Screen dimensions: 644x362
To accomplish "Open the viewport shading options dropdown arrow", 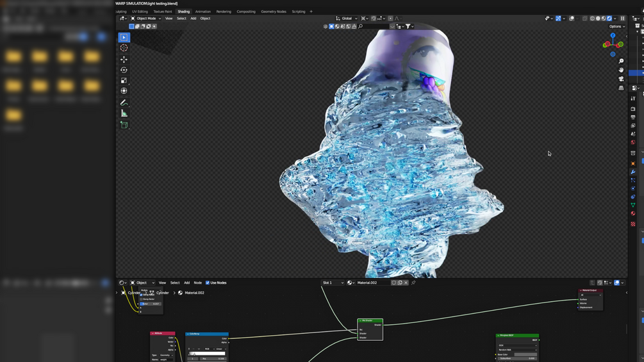I will pyautogui.click(x=615, y=19).
